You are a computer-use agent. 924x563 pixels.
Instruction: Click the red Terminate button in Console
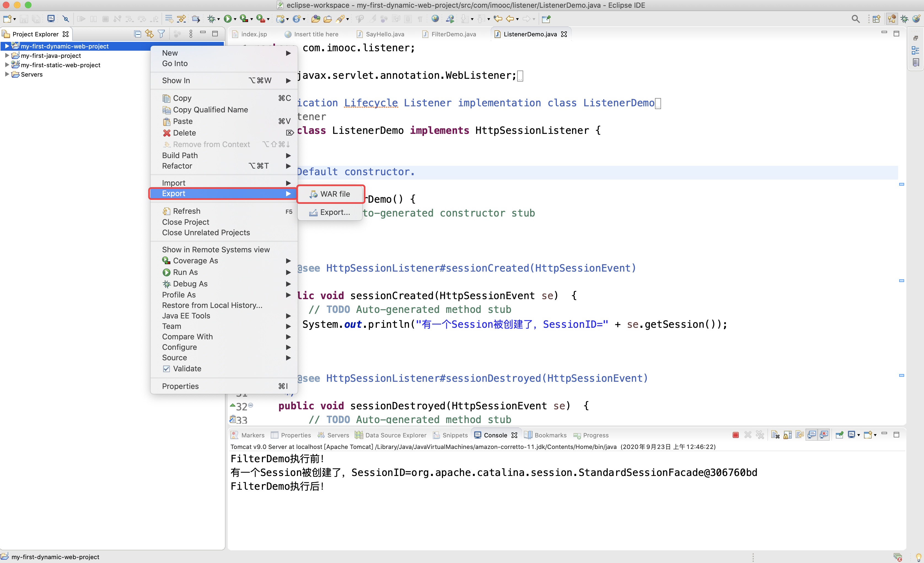click(735, 435)
